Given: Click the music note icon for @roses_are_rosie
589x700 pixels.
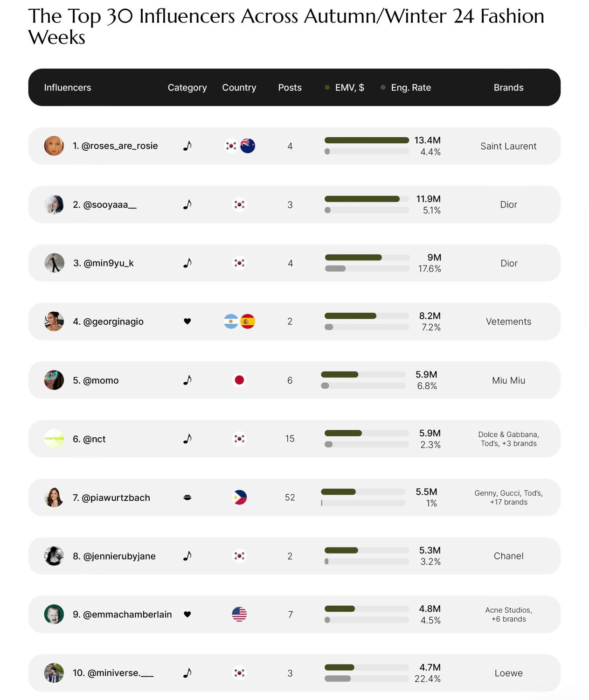Looking at the screenshot, I should tap(187, 146).
